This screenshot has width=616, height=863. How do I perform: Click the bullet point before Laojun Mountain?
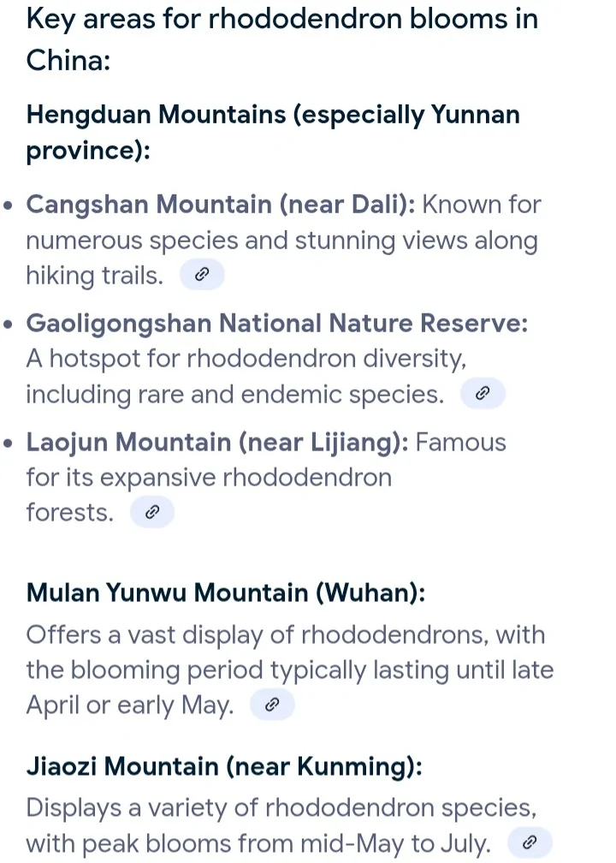8,443
